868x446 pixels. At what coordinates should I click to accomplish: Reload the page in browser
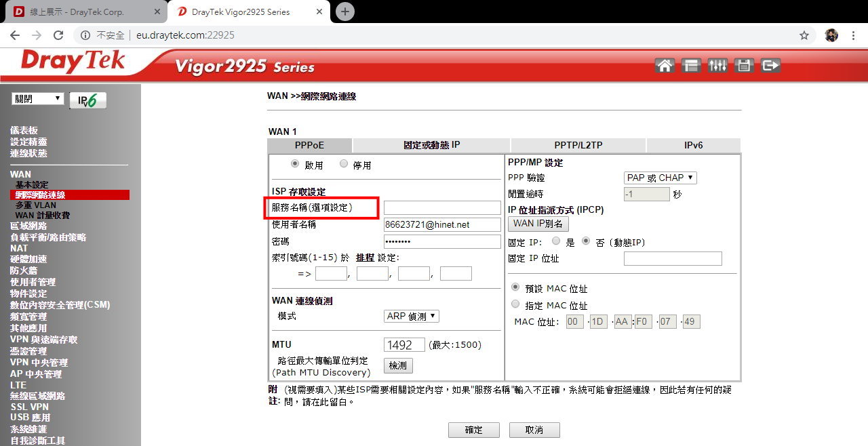pyautogui.click(x=58, y=35)
